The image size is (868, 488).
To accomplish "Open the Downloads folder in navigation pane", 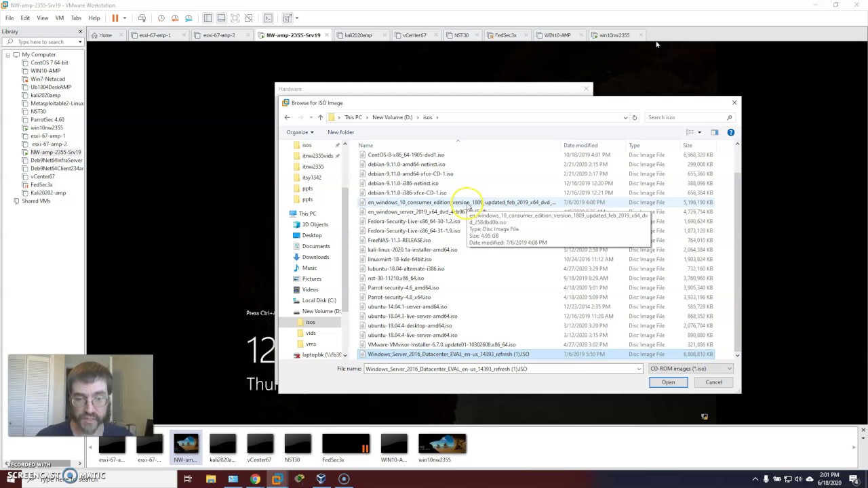I will pyautogui.click(x=315, y=257).
